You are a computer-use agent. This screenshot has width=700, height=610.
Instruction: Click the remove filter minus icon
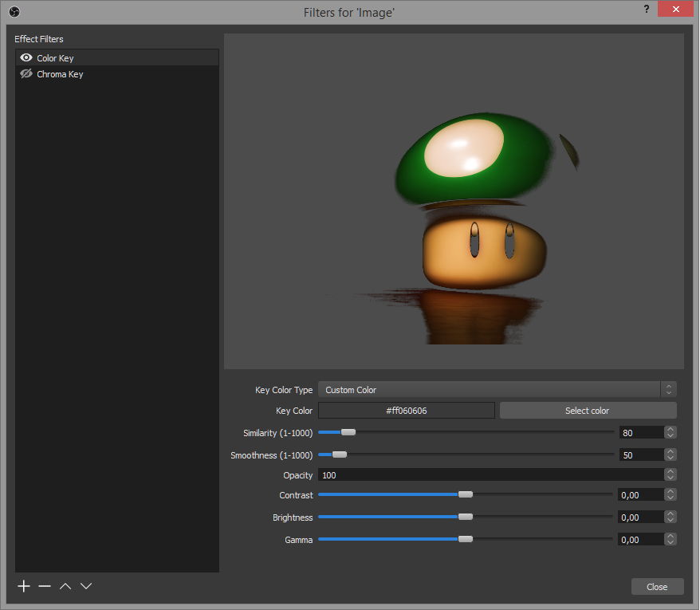tap(45, 586)
